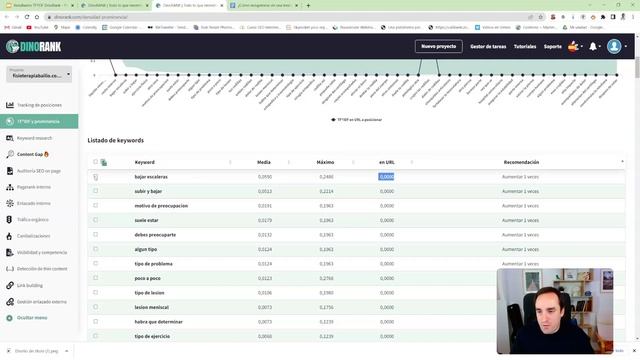Open the Gmail bookmark
The height and width of the screenshot is (360, 640).
tap(13, 27)
